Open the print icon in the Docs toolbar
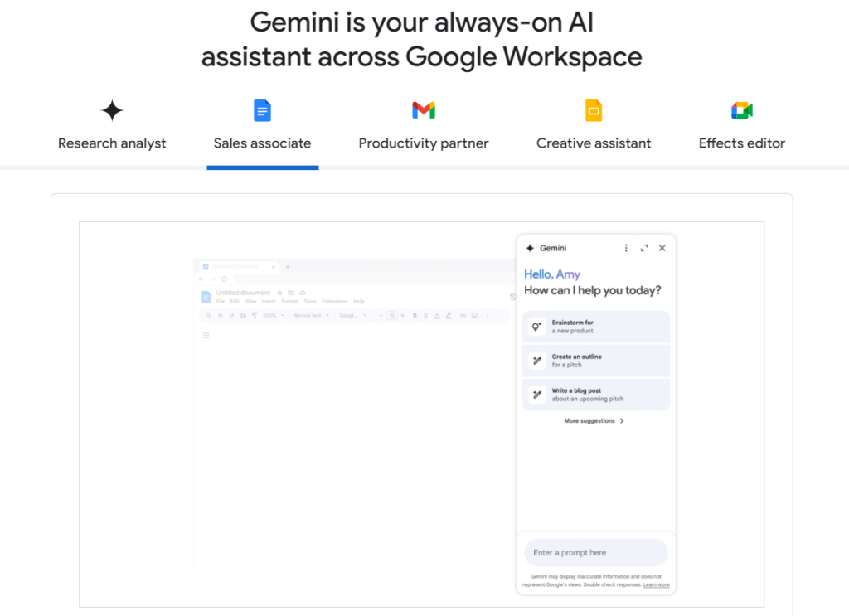Screen dimensions: 849x616 [242, 315]
